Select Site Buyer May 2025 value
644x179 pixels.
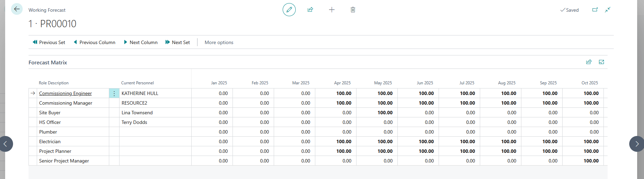(377, 113)
